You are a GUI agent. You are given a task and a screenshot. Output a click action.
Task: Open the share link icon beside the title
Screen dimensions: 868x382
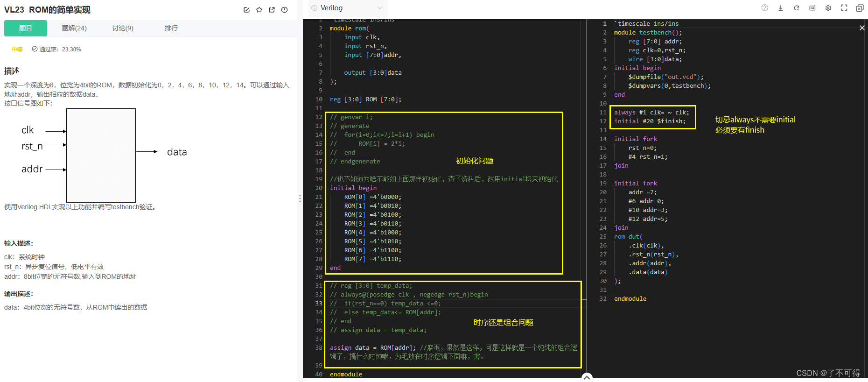tap(272, 10)
